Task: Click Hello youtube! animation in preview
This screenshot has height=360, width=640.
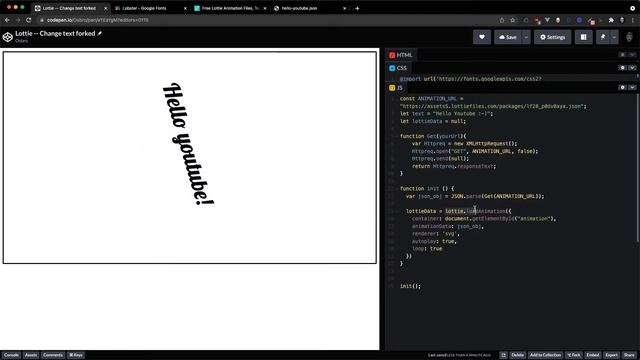Action: click(188, 144)
